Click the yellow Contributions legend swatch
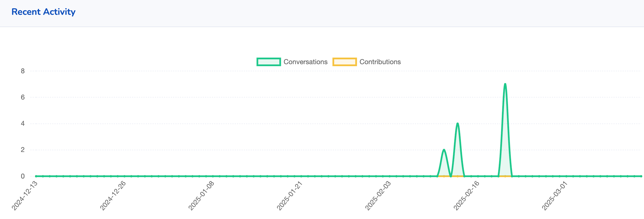The height and width of the screenshot is (219, 644). [x=345, y=62]
